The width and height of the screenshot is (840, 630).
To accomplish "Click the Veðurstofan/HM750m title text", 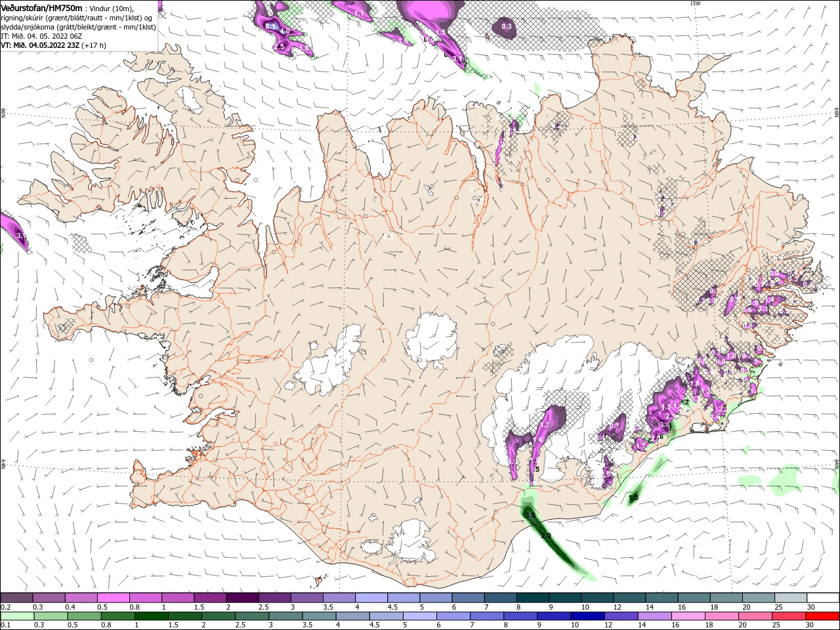I will [x=41, y=8].
